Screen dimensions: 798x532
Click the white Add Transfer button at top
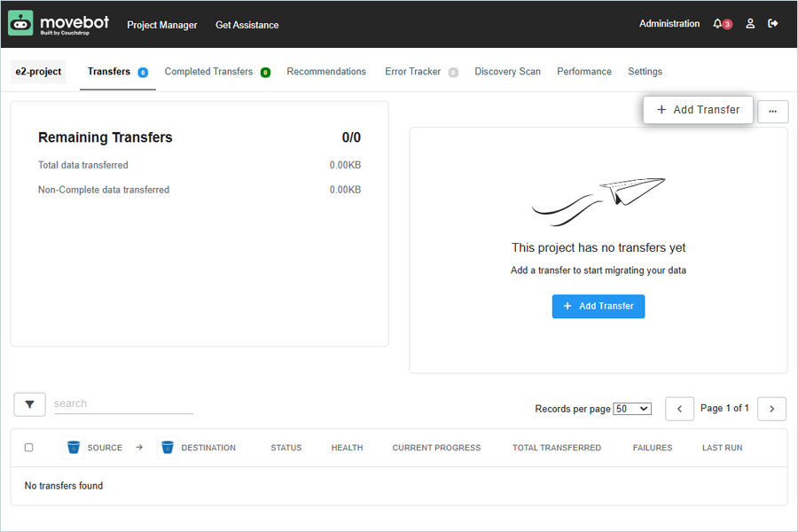[698, 110]
